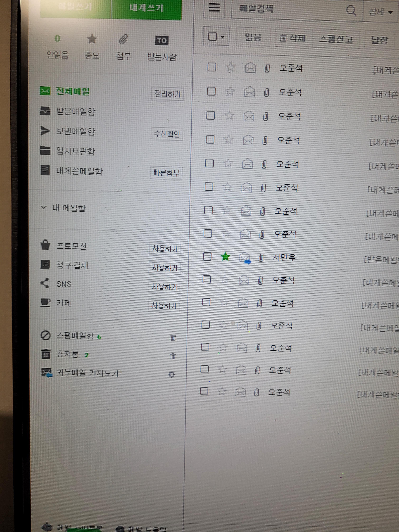
Task: Click the 정리하기 button
Action: tap(167, 94)
